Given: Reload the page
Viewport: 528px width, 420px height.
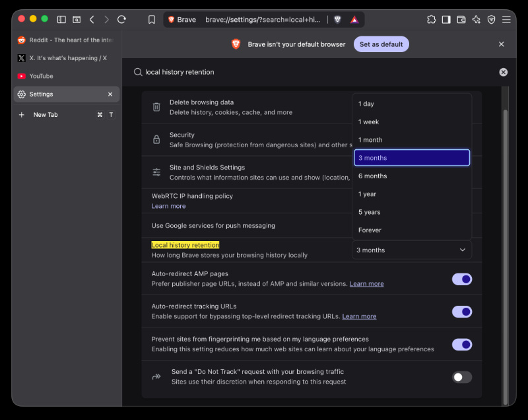Looking at the screenshot, I should click(x=121, y=20).
